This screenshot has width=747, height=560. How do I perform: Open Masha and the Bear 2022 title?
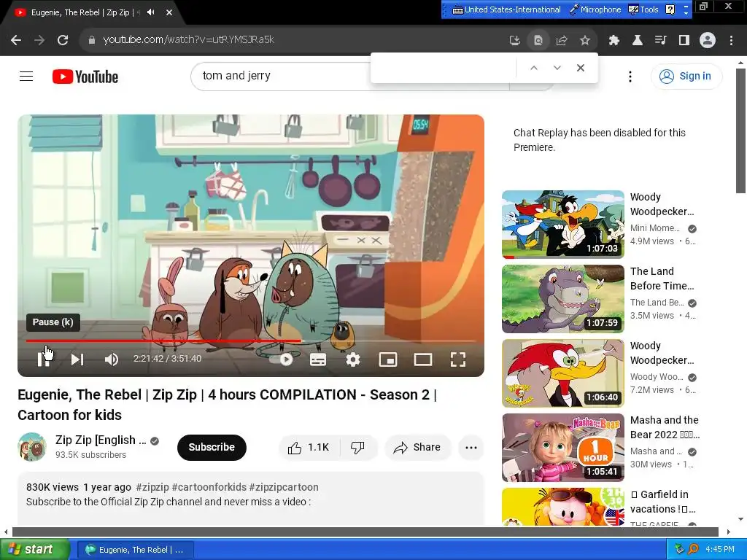pos(665,427)
